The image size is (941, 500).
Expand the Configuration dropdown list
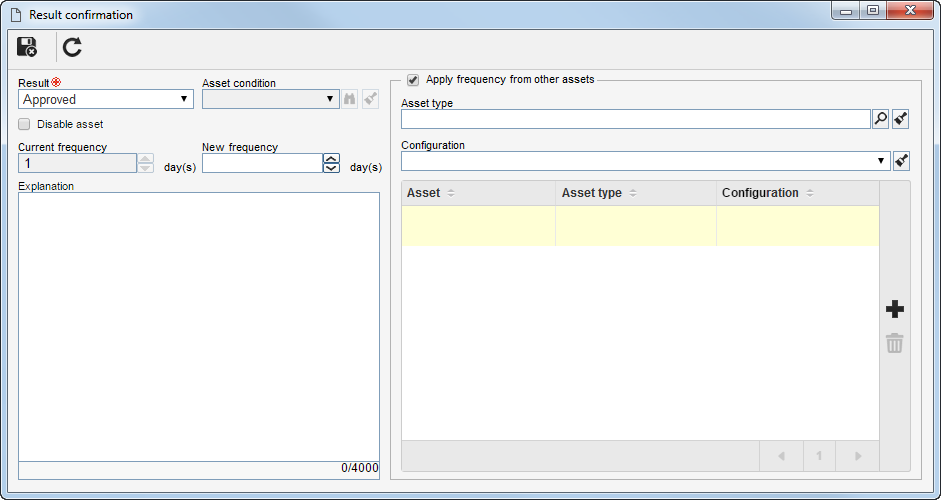tap(646, 161)
